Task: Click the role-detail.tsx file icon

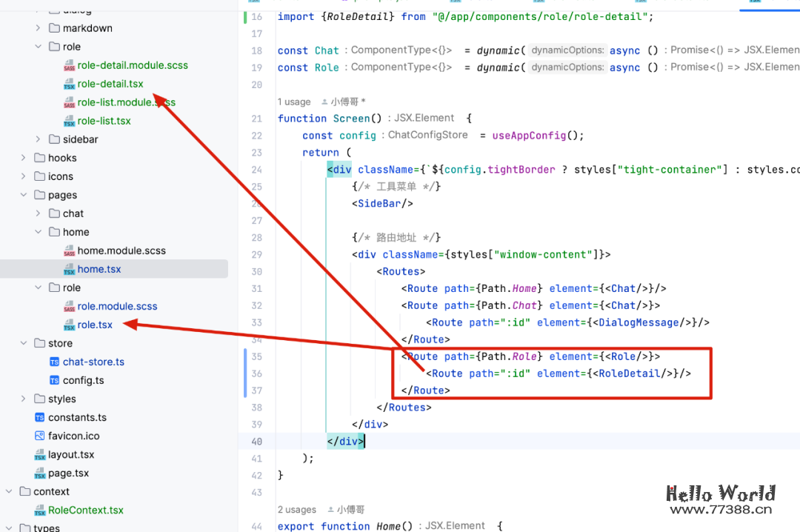Action: (x=69, y=84)
